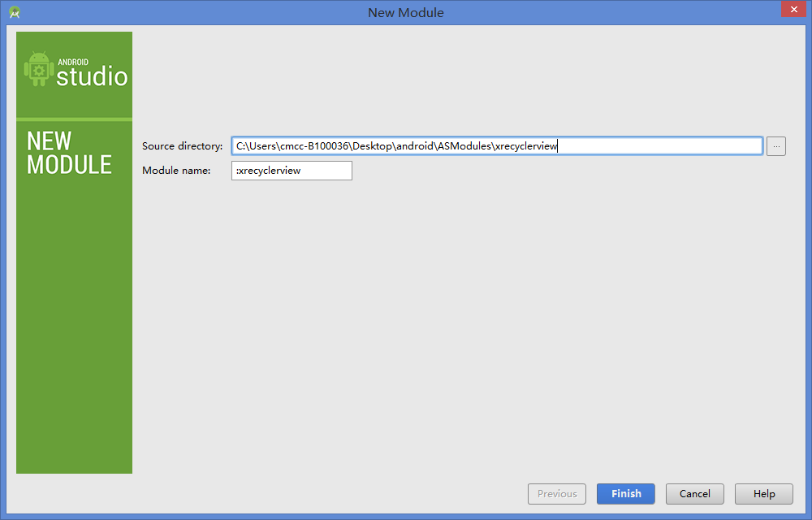The width and height of the screenshot is (812, 520).
Task: Click the disabled Previous button
Action: tap(557, 493)
